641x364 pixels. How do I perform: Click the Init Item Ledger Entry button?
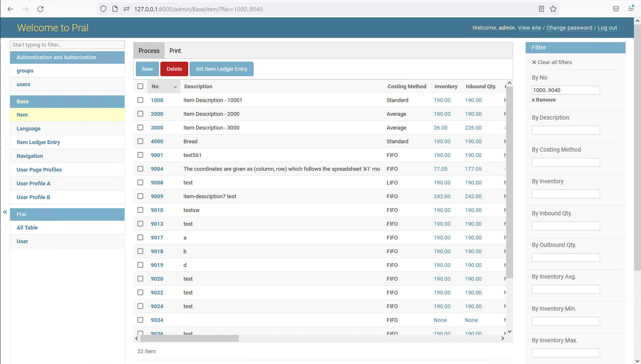click(x=221, y=69)
